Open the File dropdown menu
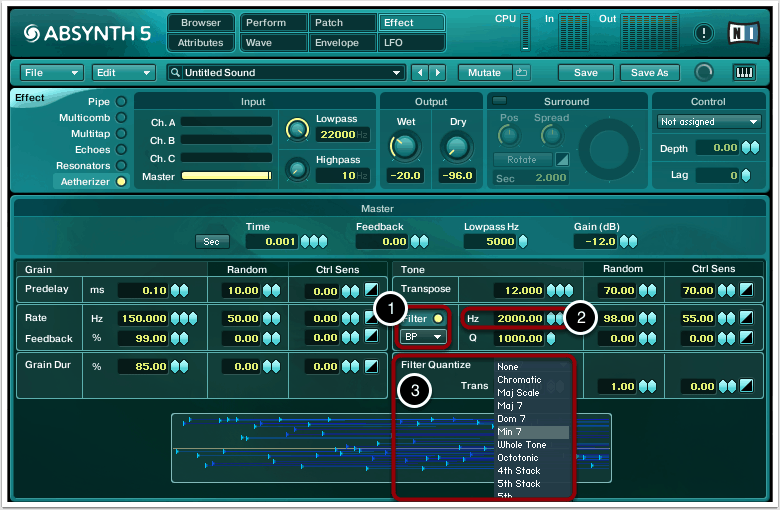Image resolution: width=780 pixels, height=510 pixels. click(x=51, y=72)
